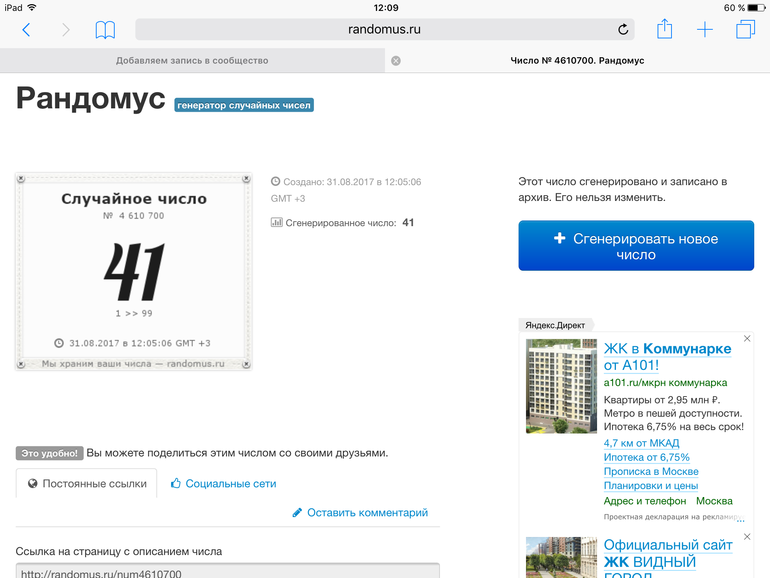Tap the randomus.ru address bar
The image size is (770, 578).
(x=384, y=30)
